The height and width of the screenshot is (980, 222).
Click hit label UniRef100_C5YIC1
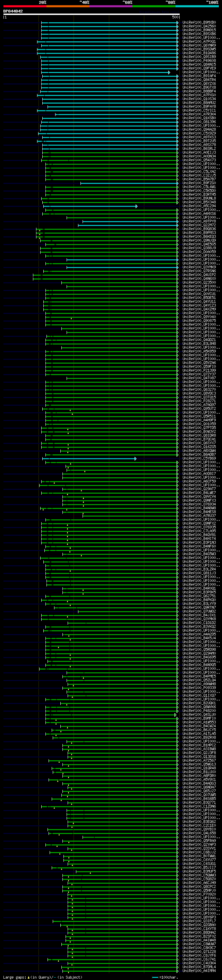[199, 111]
